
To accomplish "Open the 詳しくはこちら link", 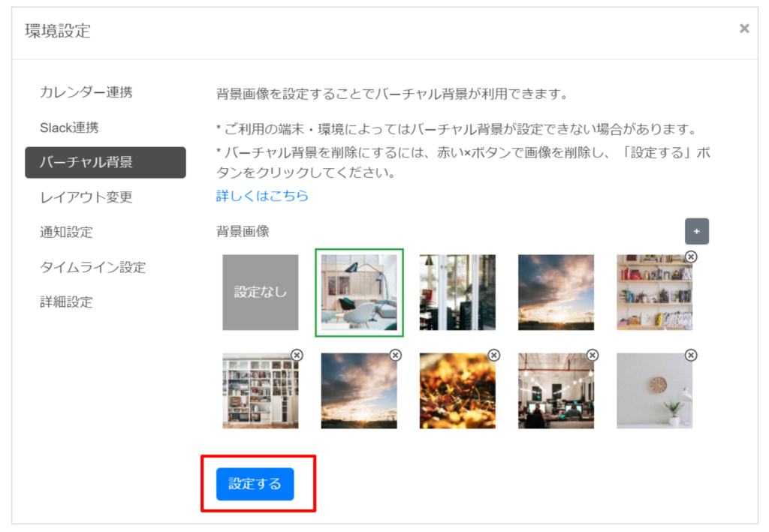I will 262,196.
